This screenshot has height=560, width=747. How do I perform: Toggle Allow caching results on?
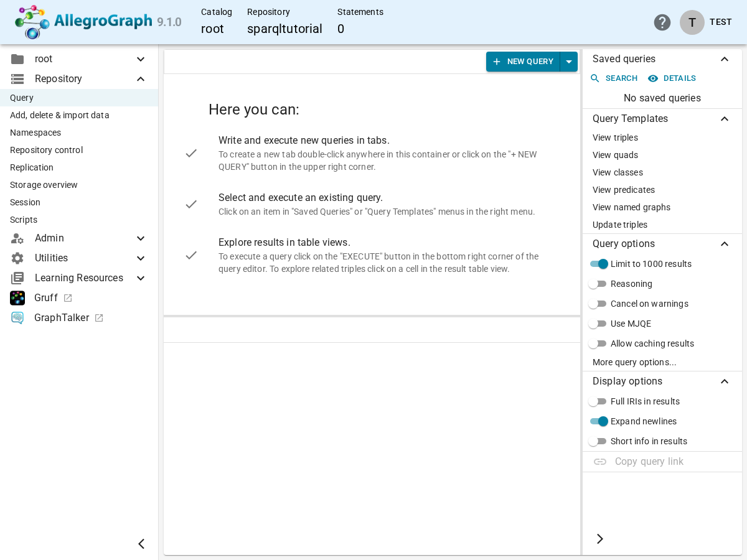[x=598, y=343]
